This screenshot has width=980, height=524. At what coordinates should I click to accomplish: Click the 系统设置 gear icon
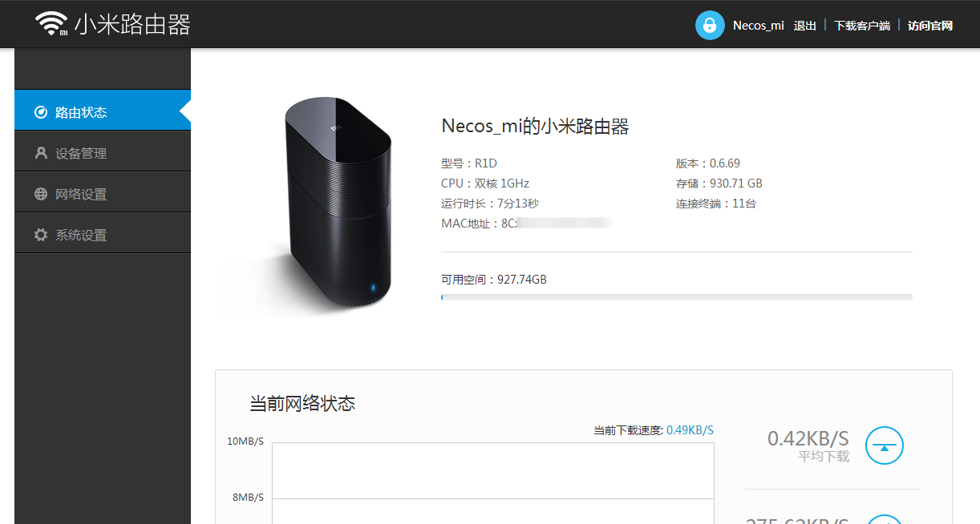pos(41,235)
